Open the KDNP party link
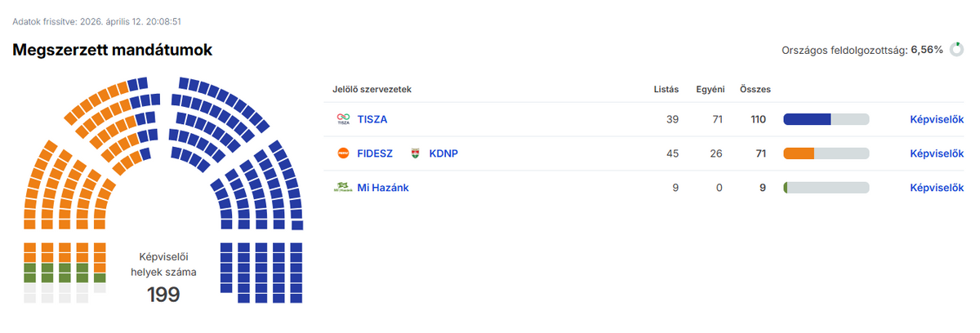980x333 pixels. (443, 153)
